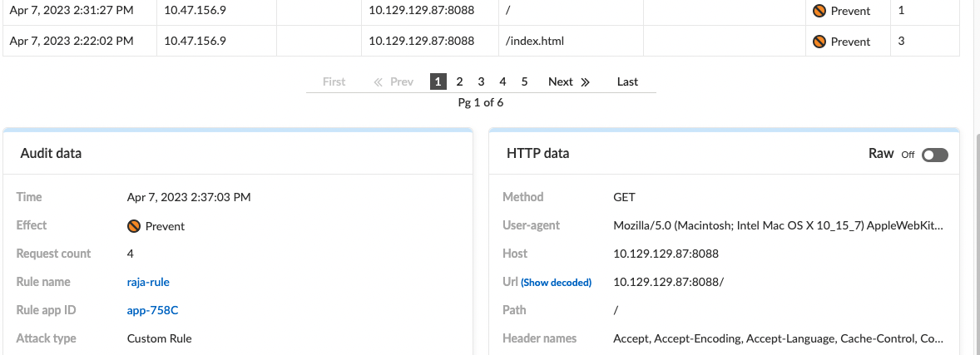
Task: Go to page 2 of results
Action: pos(459,81)
